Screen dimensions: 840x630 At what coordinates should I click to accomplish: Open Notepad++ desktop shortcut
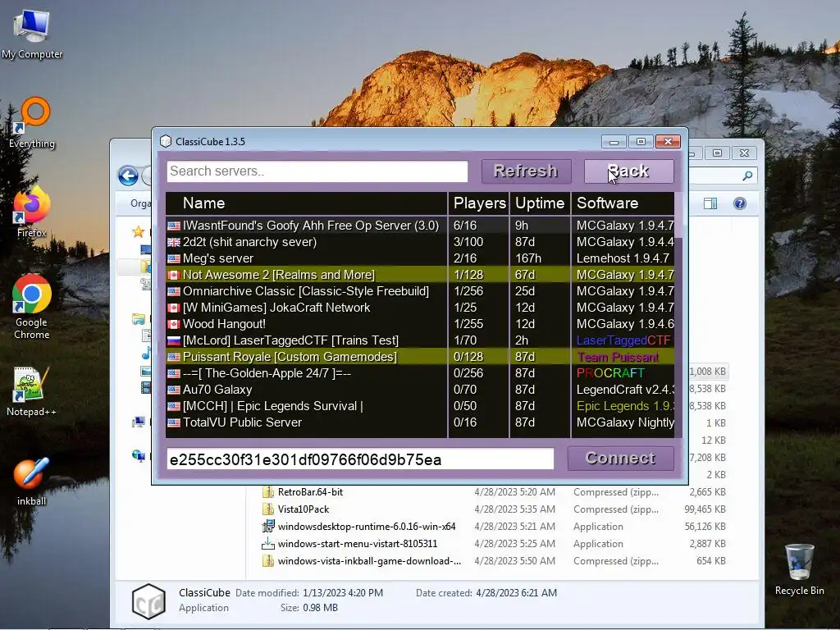pos(32,391)
